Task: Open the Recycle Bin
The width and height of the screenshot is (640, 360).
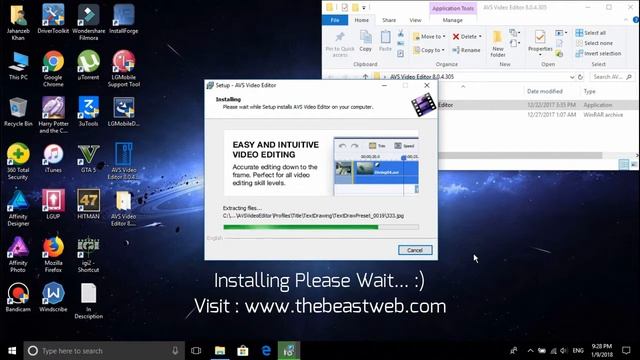Action: click(18, 112)
